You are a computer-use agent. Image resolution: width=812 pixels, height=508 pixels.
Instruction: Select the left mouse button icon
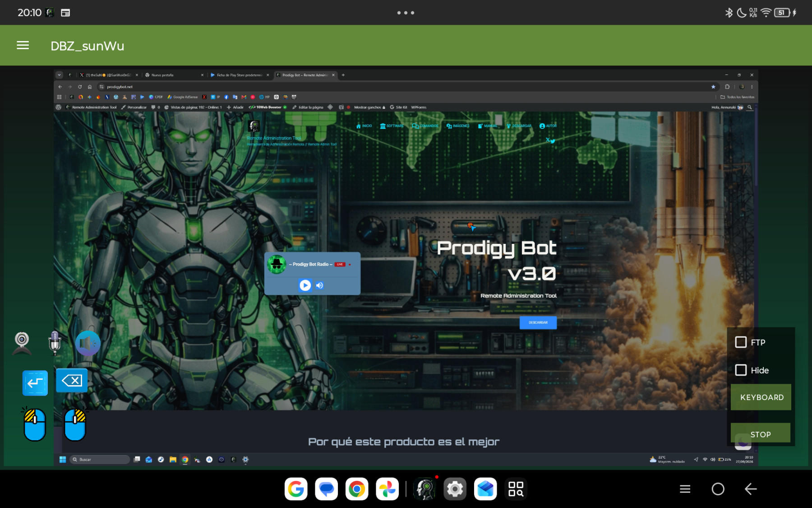point(35,424)
